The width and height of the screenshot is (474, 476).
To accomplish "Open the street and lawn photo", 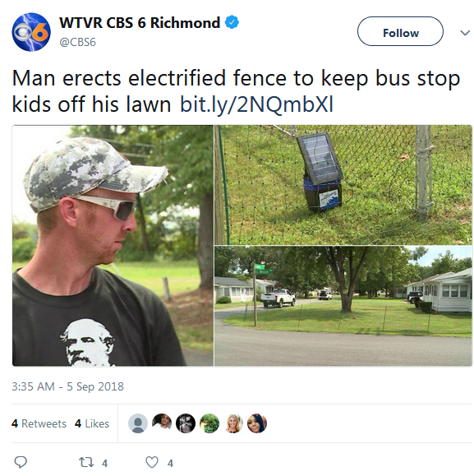I will point(343,306).
